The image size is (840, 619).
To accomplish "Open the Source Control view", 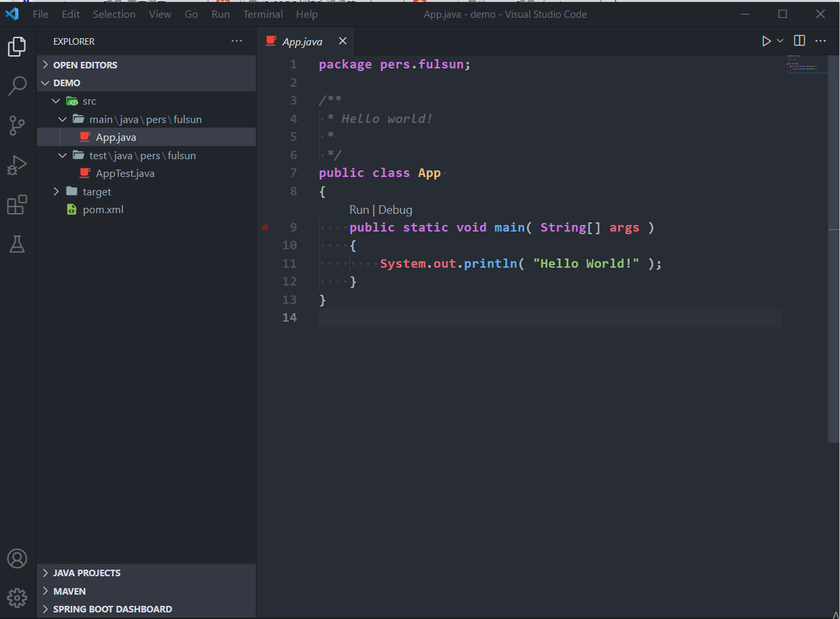I will [17, 125].
